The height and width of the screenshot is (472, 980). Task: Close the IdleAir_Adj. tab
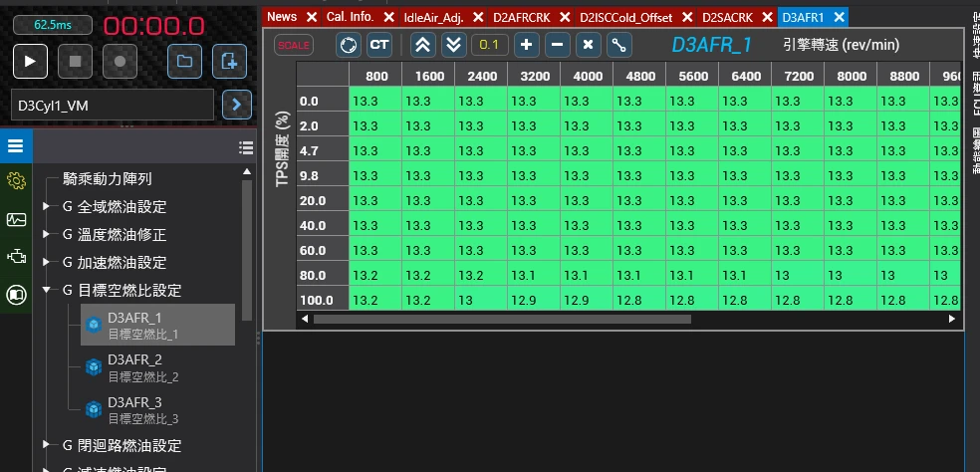(478, 17)
